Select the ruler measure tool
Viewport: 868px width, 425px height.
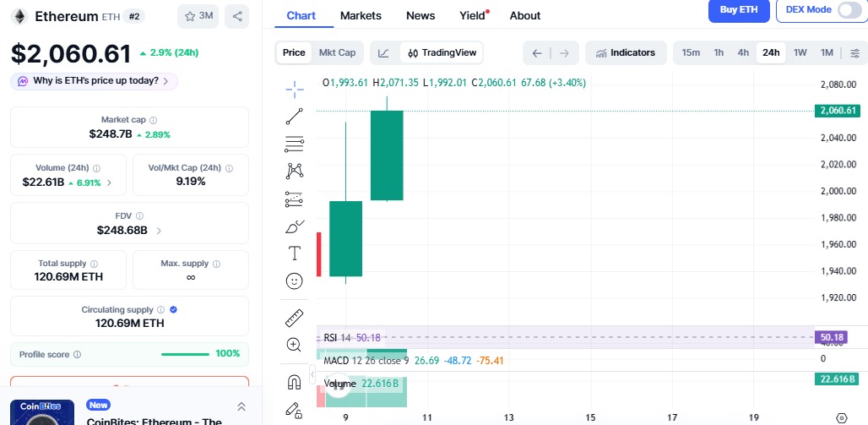(295, 318)
